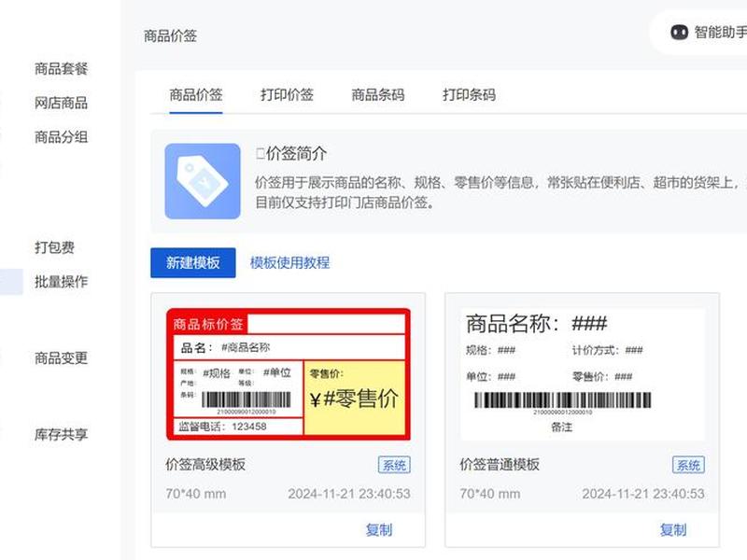747x560 pixels.
Task: Go to 商品分组 in the sidebar
Action: pos(61,137)
